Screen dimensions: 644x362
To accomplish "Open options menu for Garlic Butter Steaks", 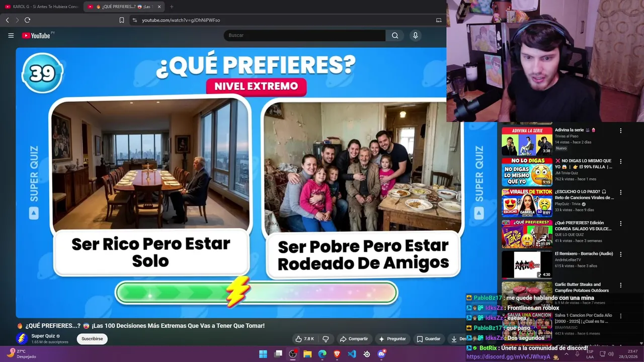I will [x=620, y=285].
